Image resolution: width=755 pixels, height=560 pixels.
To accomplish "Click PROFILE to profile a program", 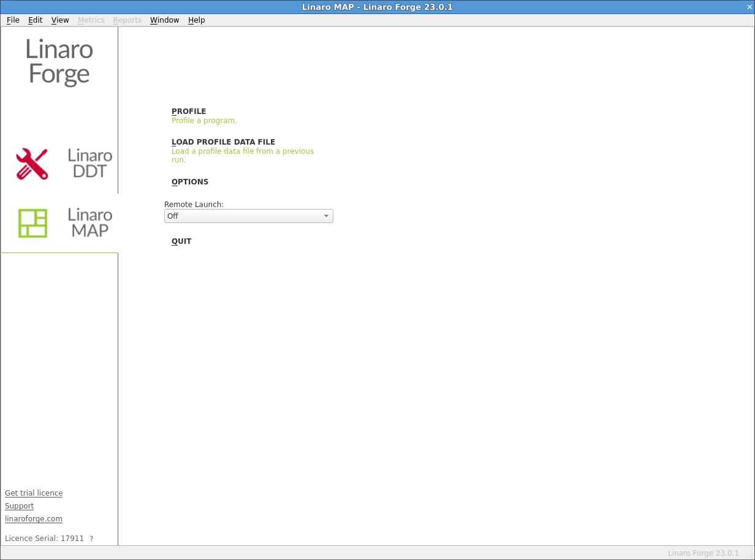I will tap(189, 112).
